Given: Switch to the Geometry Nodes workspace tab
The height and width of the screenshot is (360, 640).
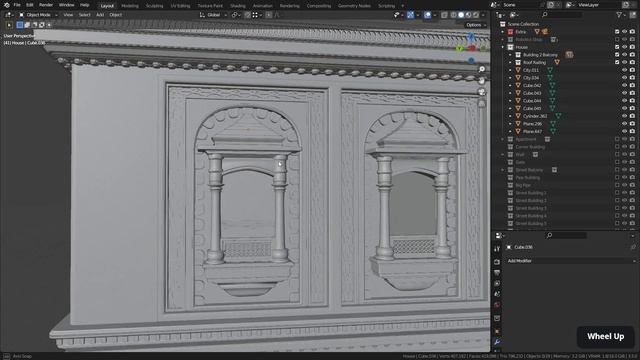Looking at the screenshot, I should pos(354,6).
